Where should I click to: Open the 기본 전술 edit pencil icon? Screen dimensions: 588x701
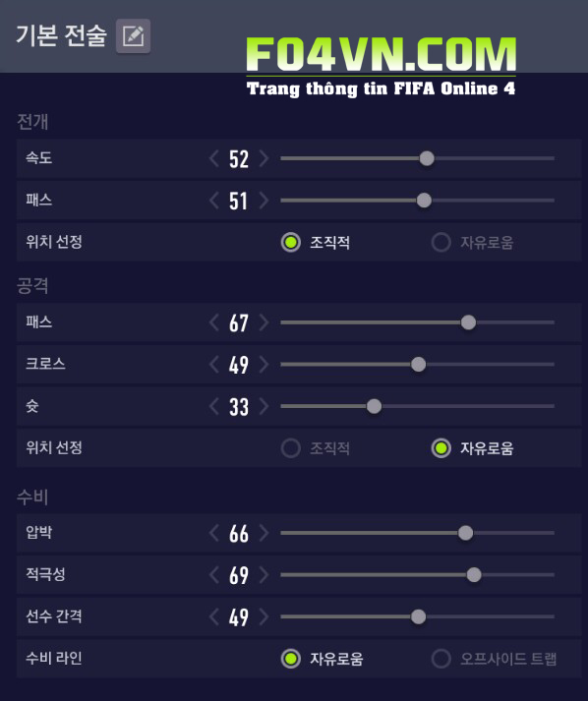[x=133, y=36]
